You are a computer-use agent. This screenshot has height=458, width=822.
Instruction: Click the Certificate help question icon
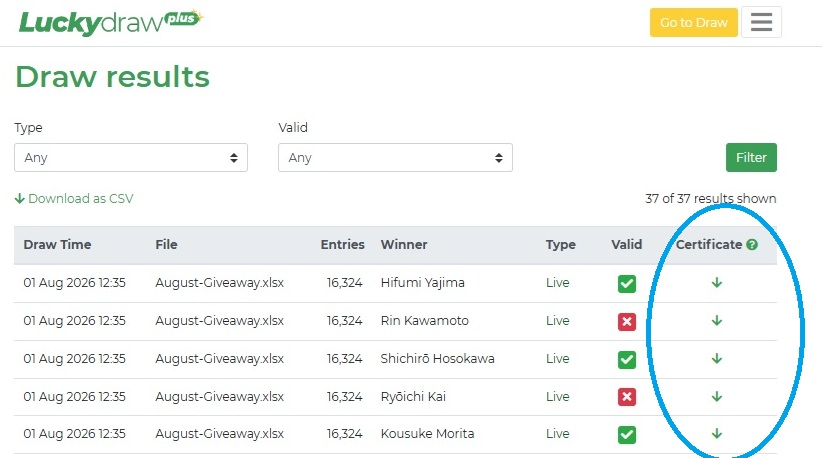coord(752,245)
